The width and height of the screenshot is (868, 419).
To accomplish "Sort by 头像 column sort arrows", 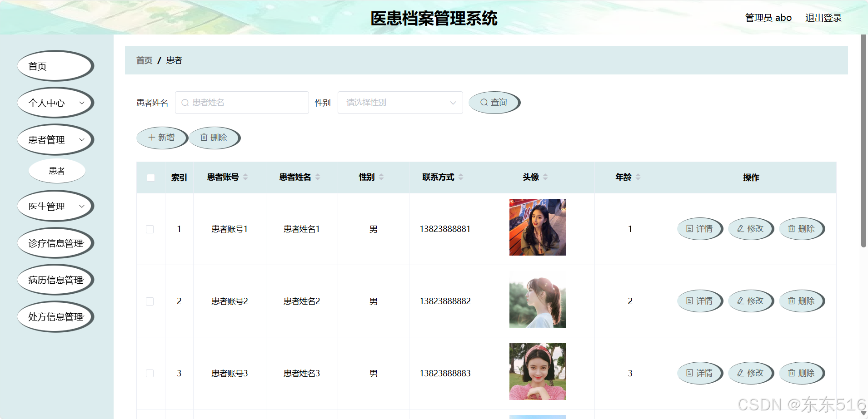I will coord(545,177).
